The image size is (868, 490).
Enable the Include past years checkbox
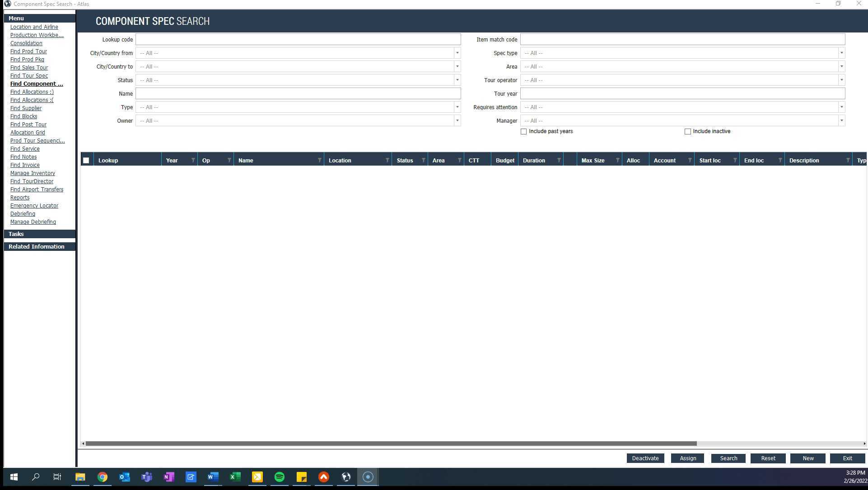coord(524,131)
